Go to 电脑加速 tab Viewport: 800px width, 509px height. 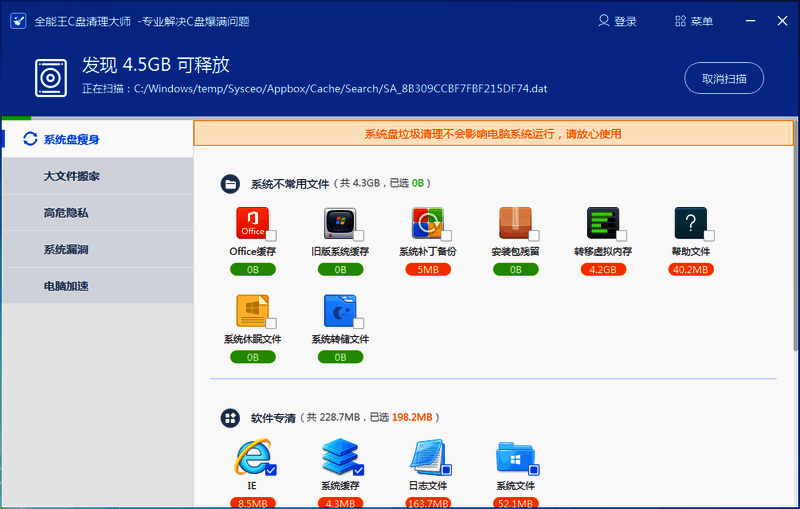[97, 286]
